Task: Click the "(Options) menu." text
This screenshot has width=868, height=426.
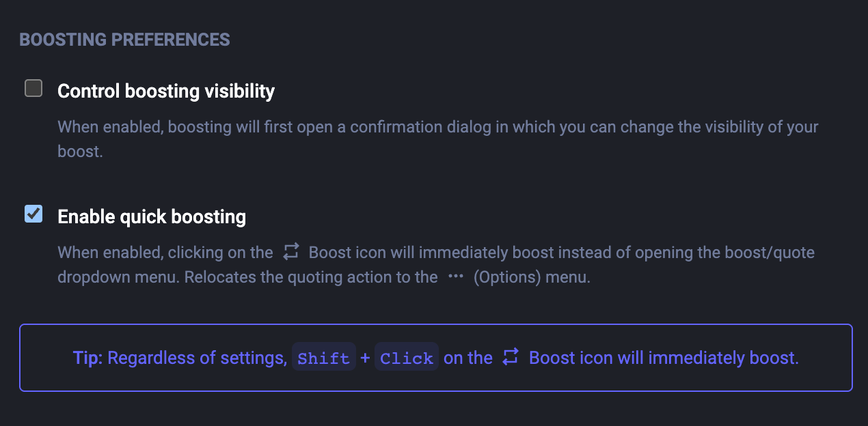Action: [531, 277]
